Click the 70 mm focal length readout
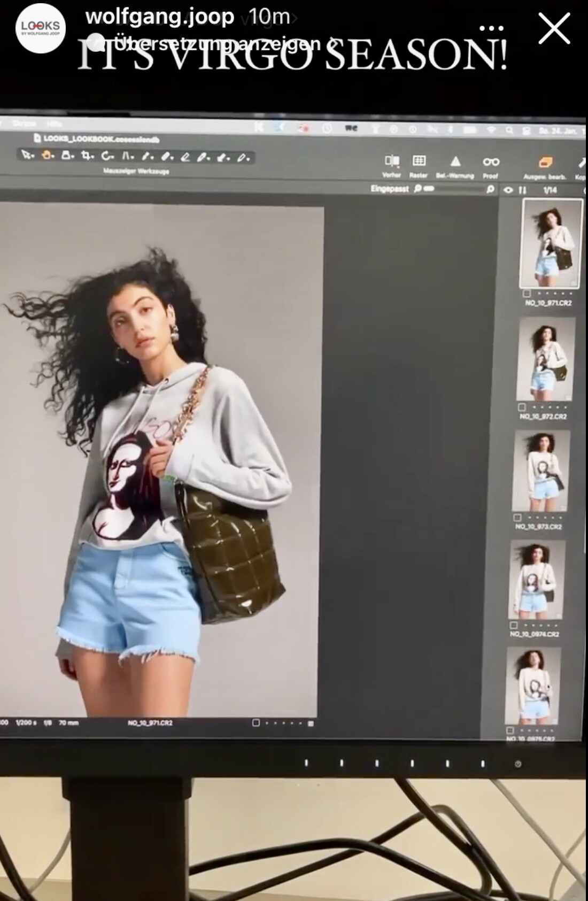 point(68,722)
